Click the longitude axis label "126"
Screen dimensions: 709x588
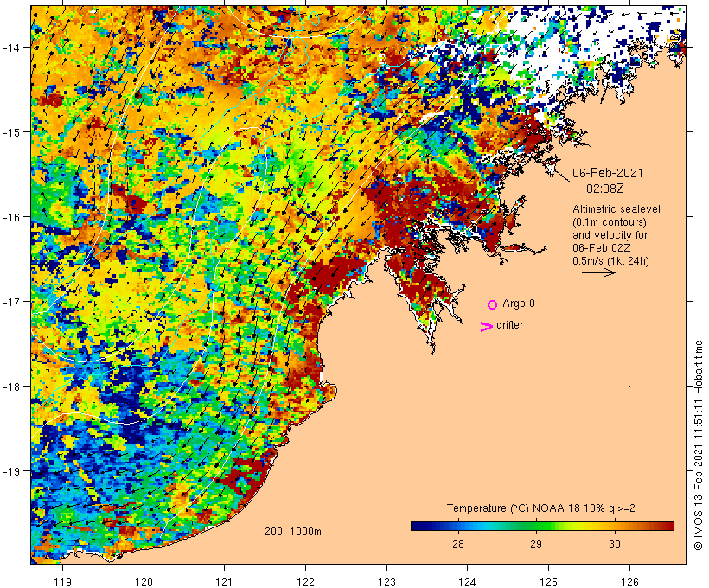click(629, 582)
